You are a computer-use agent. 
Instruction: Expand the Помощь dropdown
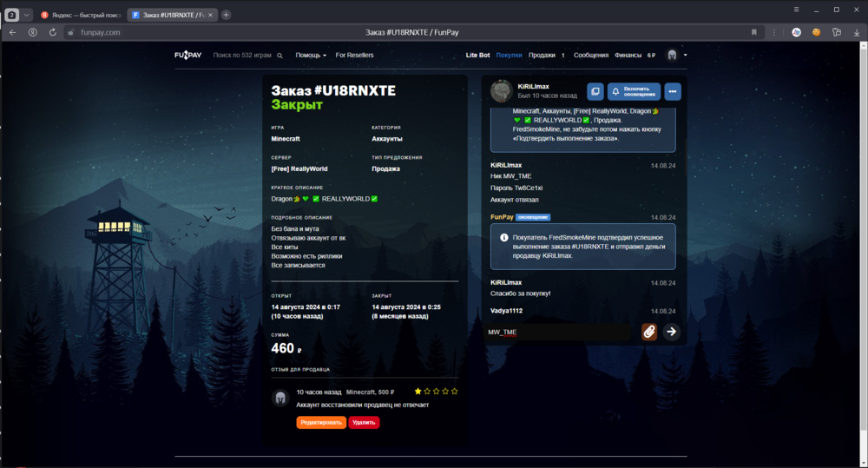tap(311, 56)
